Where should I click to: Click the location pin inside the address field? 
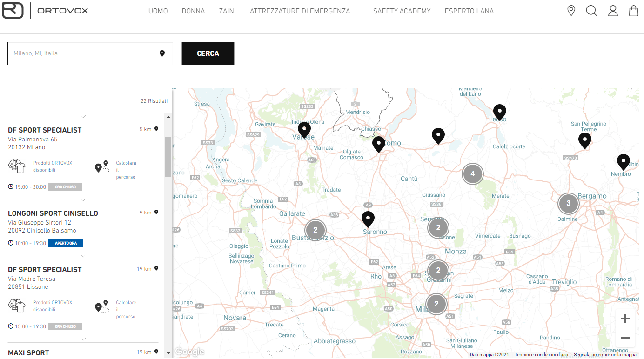[x=162, y=53]
